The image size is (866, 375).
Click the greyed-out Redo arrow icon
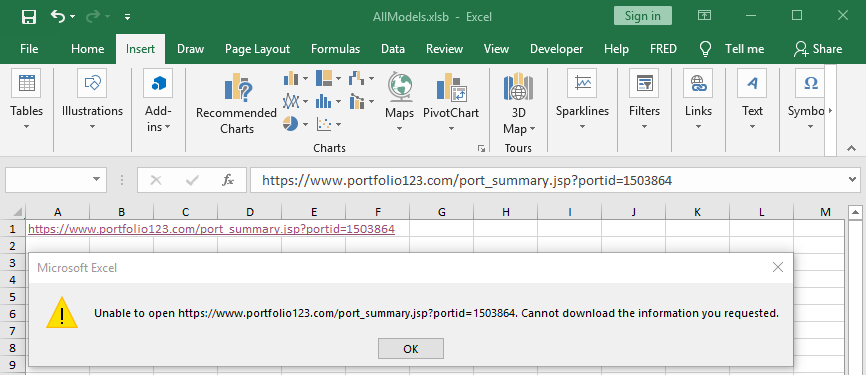(92, 16)
